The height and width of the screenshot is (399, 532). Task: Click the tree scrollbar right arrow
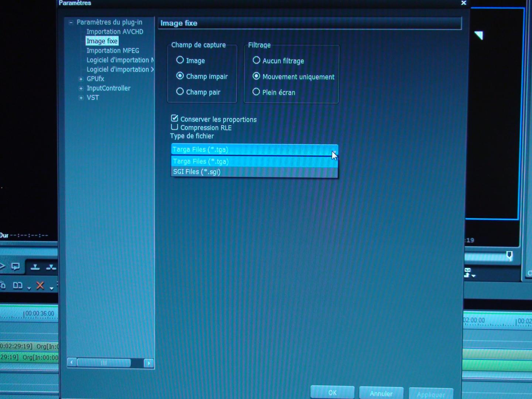point(149,363)
